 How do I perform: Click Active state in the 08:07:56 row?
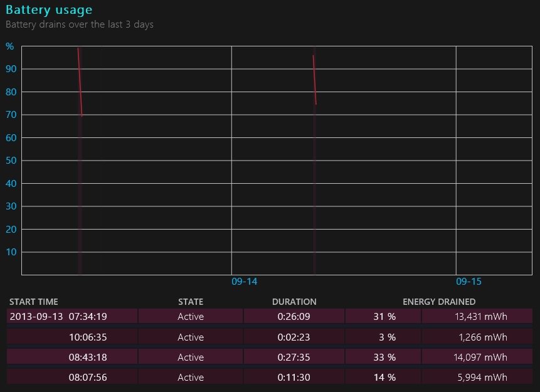[191, 377]
